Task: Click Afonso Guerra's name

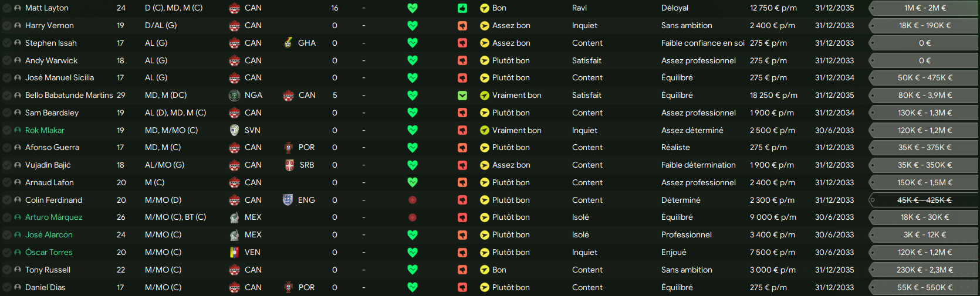Action: (x=52, y=147)
